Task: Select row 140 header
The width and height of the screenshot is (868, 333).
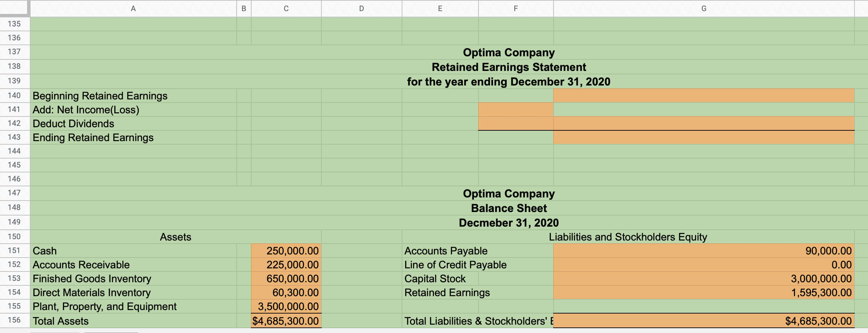Action: [x=15, y=96]
